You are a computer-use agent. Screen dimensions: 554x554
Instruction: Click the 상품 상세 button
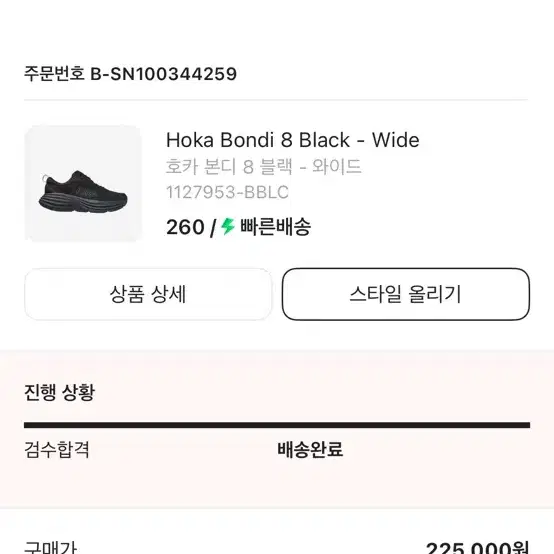(x=148, y=294)
